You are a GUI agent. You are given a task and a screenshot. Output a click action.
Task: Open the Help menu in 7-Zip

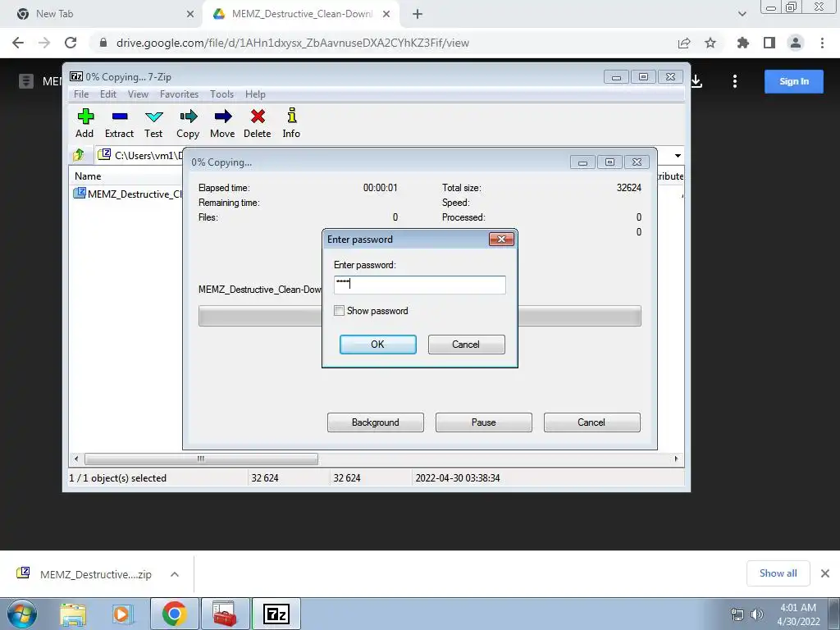pos(255,94)
